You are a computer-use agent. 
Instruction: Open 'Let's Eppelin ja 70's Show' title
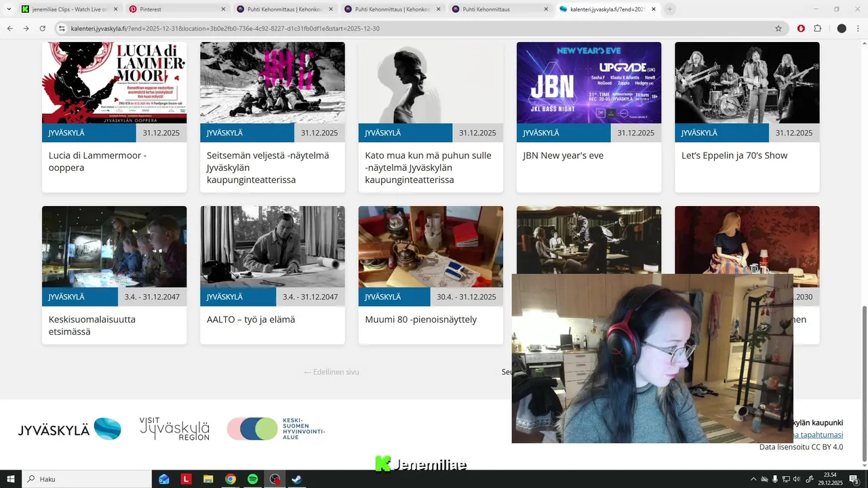pos(734,155)
